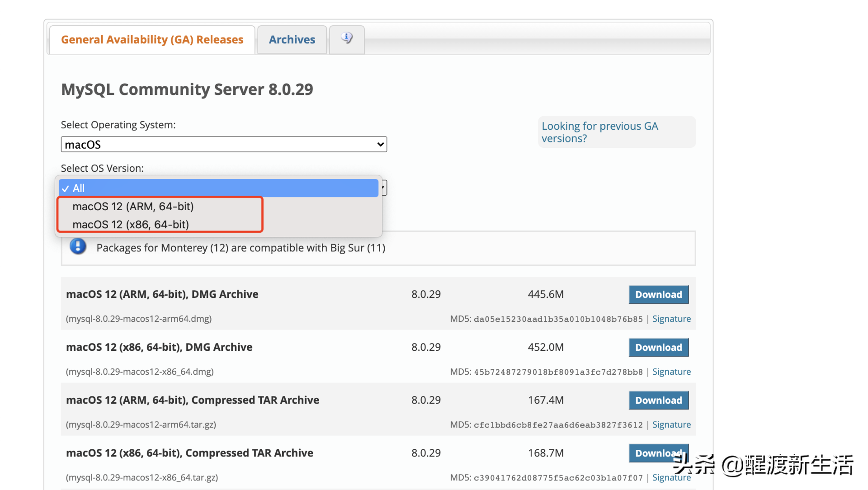
Task: Open Signature link for arm64.tar.gz
Action: click(671, 425)
